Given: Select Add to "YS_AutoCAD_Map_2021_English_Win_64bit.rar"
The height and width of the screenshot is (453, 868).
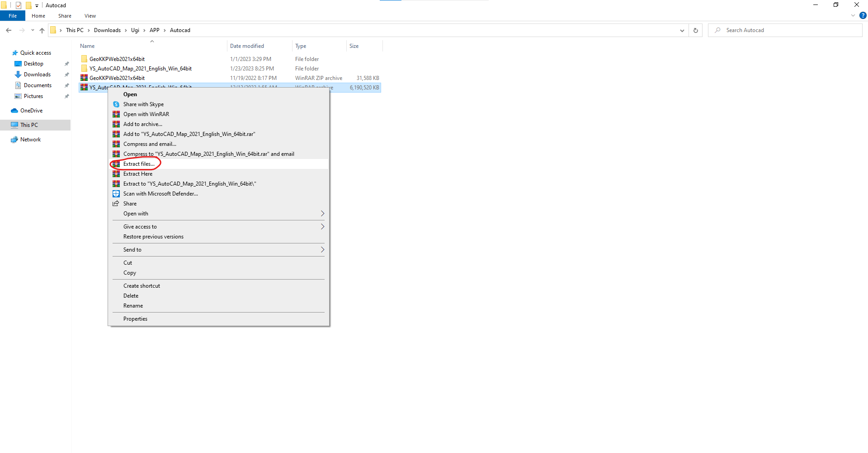Looking at the screenshot, I should (x=219, y=134).
